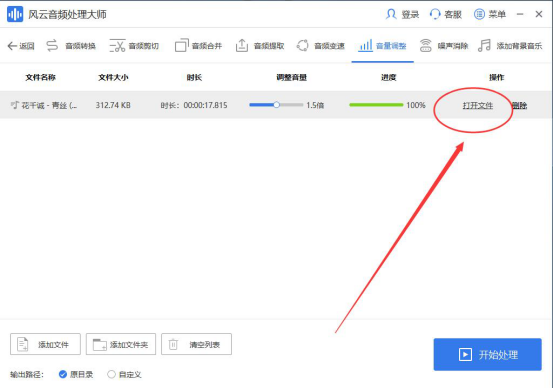Click the music note icon beside 花千诚 file

click(15, 105)
